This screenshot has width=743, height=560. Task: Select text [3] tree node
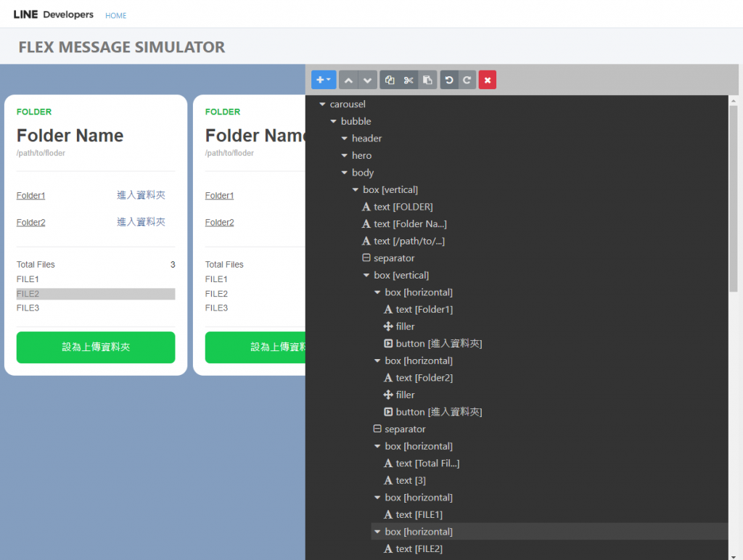point(405,480)
